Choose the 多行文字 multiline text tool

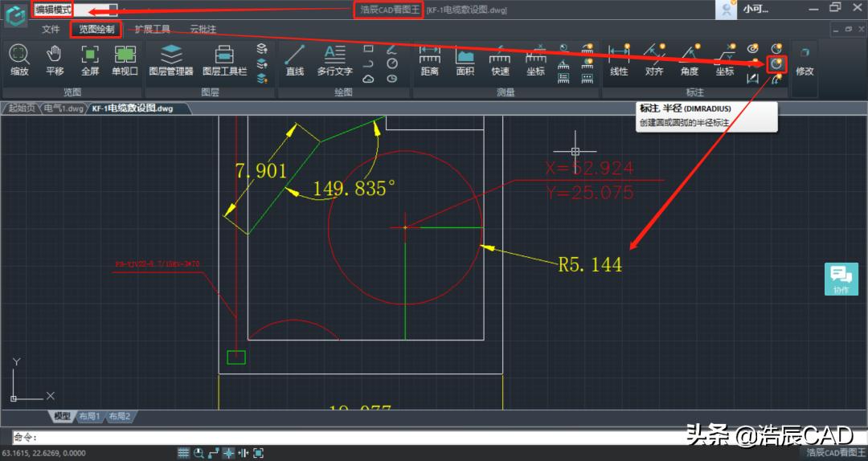click(334, 60)
